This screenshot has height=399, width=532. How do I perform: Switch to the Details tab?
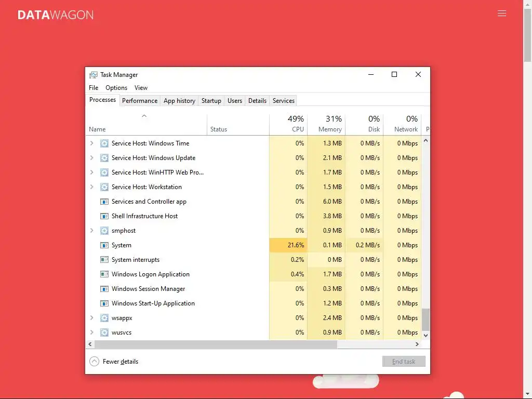(x=257, y=101)
